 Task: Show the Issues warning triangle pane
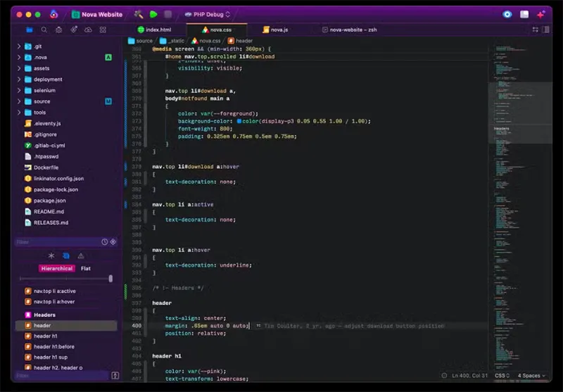point(80,255)
